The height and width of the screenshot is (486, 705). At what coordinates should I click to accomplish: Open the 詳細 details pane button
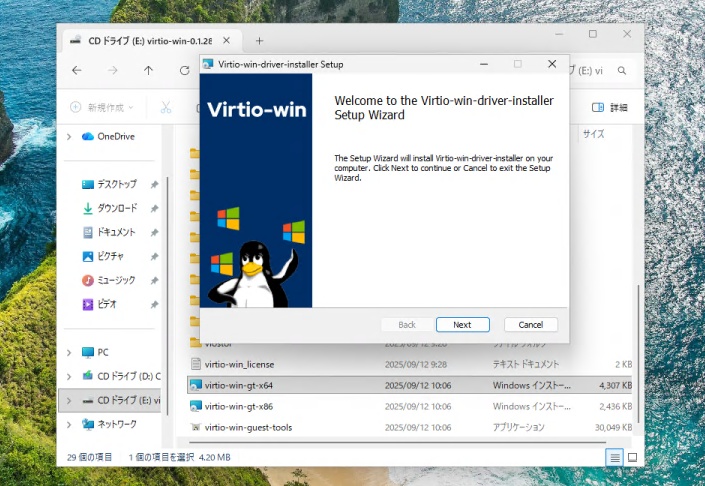pyautogui.click(x=611, y=107)
